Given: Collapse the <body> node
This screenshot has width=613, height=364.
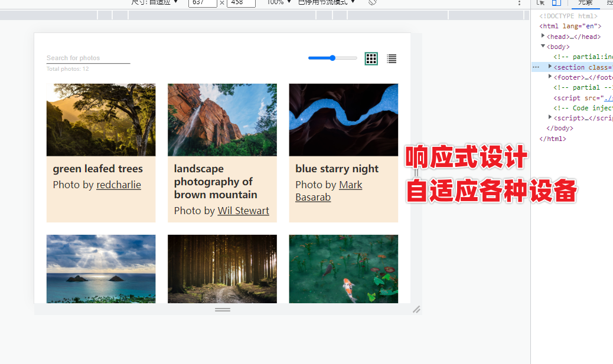Looking at the screenshot, I should point(543,46).
